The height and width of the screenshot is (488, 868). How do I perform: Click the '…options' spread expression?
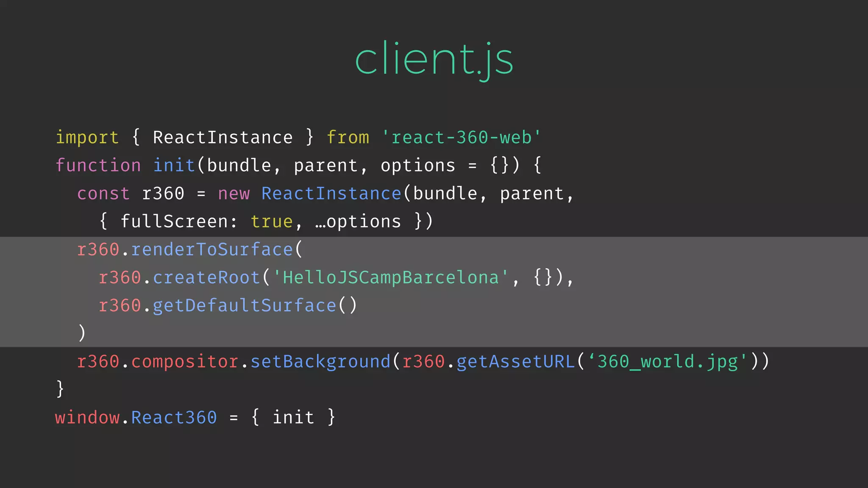(358, 222)
